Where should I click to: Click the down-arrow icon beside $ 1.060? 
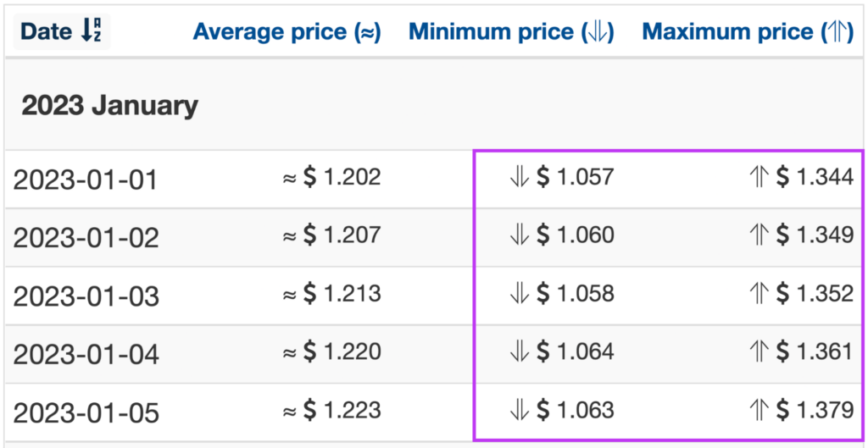pos(520,236)
